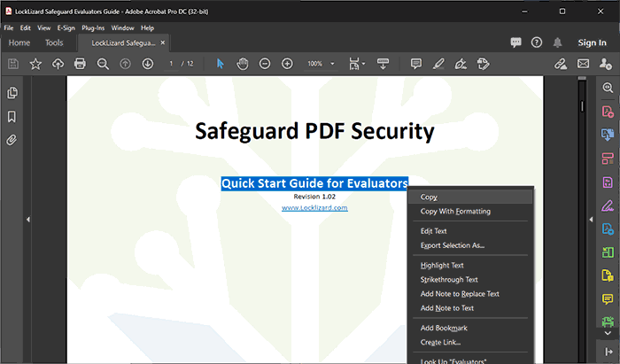Choose Copy from context menu
This screenshot has height=364, width=620.
pyautogui.click(x=470, y=197)
